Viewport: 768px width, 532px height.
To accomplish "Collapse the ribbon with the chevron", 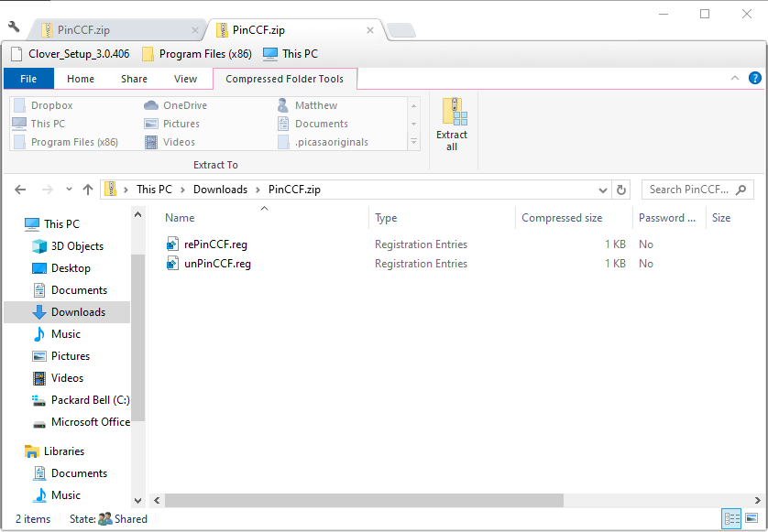I will click(735, 79).
